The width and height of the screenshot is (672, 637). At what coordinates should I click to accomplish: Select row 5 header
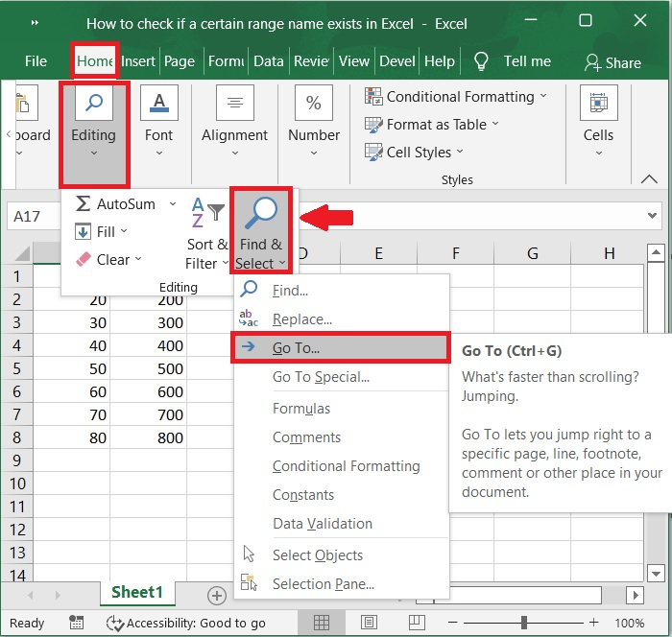16,368
